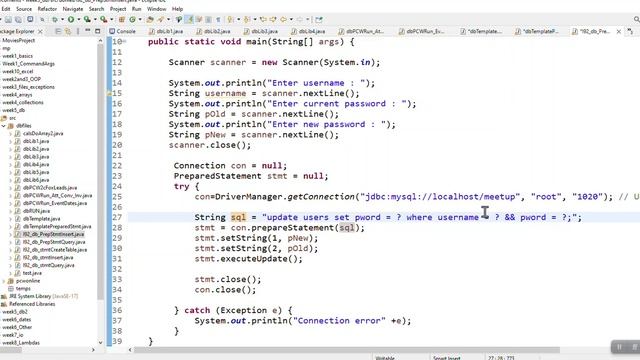The height and width of the screenshot is (360, 640).
Task: Toggle Mark Occurrences in the toolbar
Action: pyautogui.click(x=189, y=19)
